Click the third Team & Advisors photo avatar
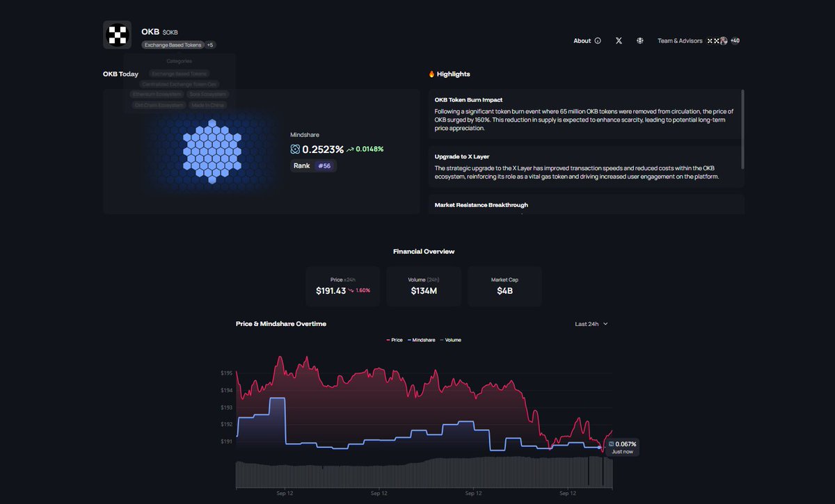Viewport: 835px width, 504px height. click(x=724, y=41)
